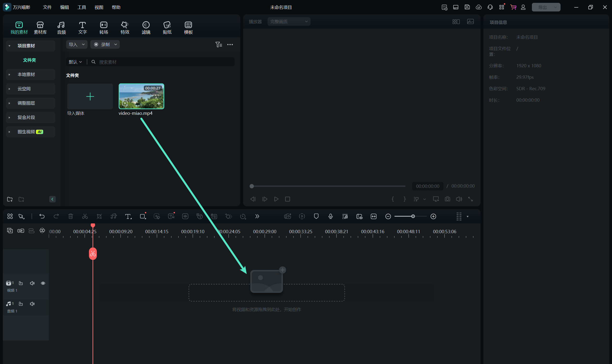Click the timeline text tool icon
The image size is (612, 364).
click(128, 216)
